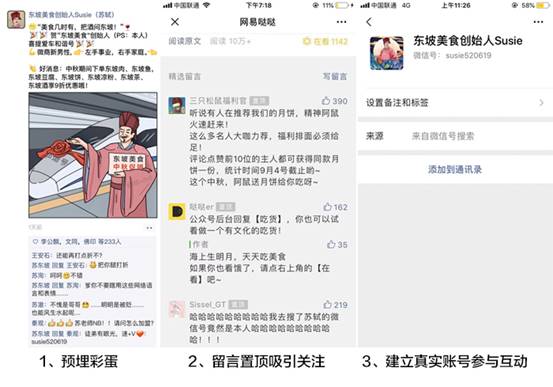Select the 来源 row in profile
Image resolution: width=553 pixels, height=387 pixels.
(x=455, y=136)
